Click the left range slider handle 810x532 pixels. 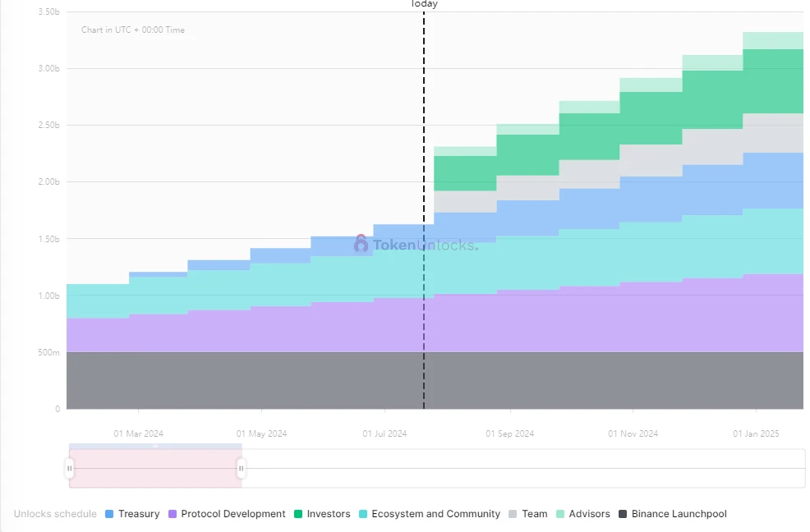[70, 468]
